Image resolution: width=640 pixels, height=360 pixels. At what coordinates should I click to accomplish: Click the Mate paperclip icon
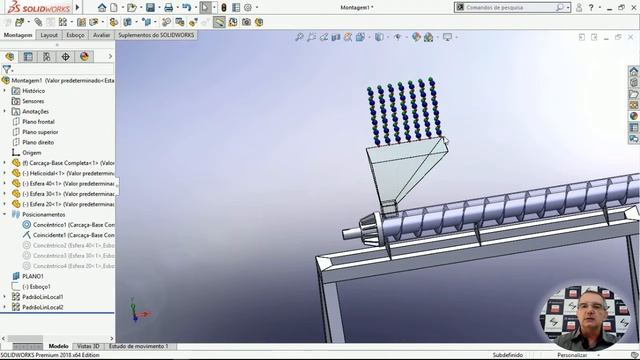38,22
